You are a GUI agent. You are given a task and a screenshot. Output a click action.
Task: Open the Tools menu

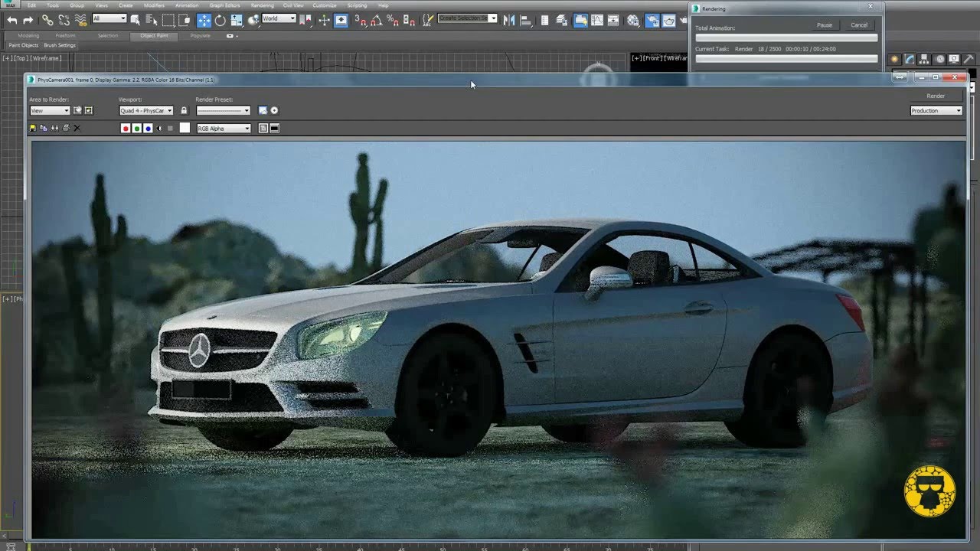point(53,5)
